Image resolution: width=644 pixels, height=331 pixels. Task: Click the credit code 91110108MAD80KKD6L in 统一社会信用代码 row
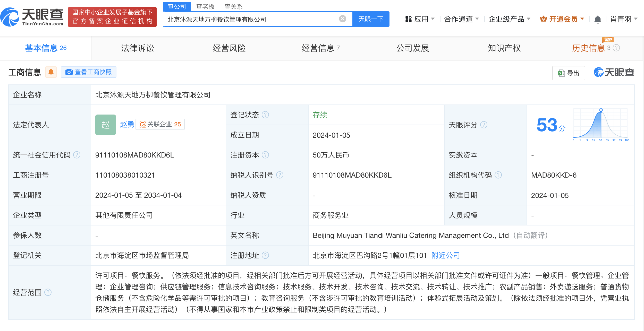[135, 155]
